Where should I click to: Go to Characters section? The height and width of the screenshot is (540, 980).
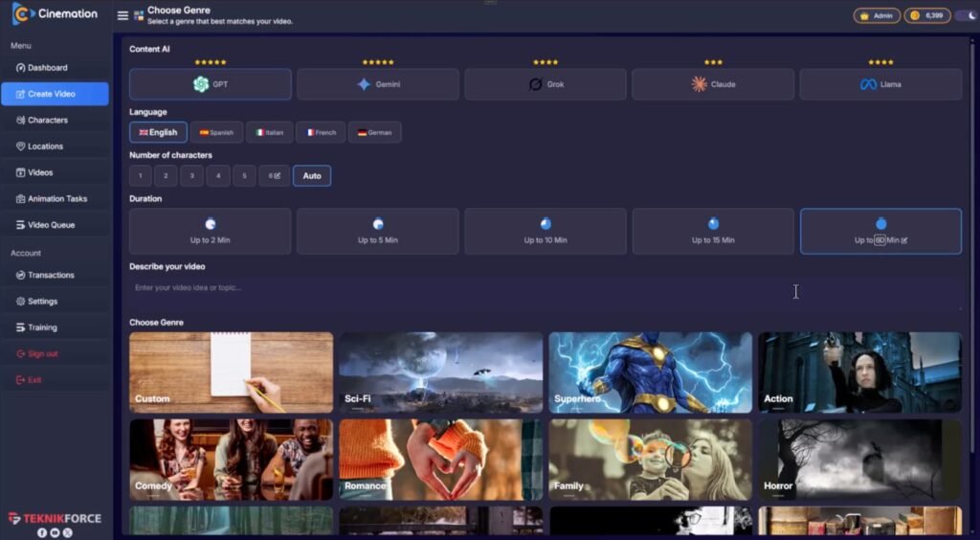pyautogui.click(x=55, y=120)
